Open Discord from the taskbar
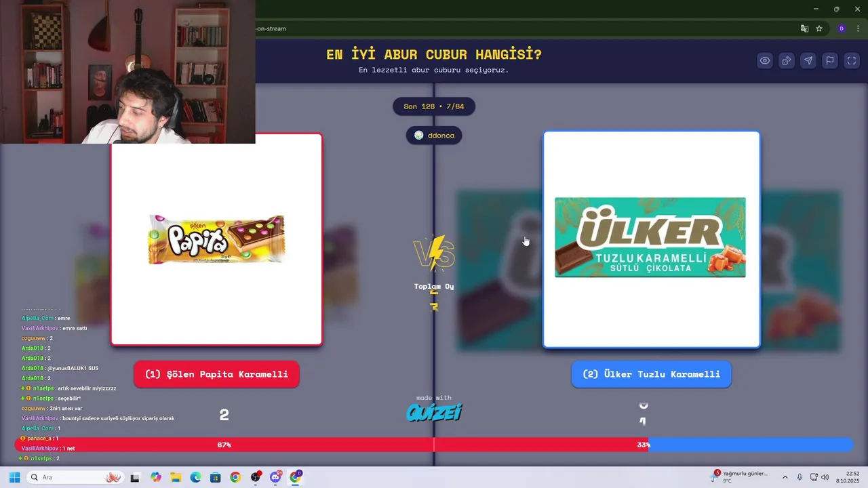 [x=275, y=477]
